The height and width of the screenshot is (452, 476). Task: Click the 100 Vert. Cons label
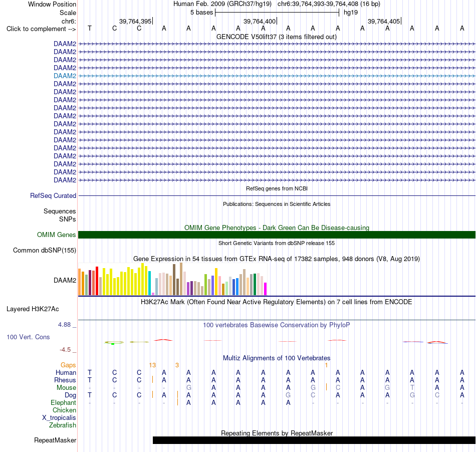click(x=28, y=337)
